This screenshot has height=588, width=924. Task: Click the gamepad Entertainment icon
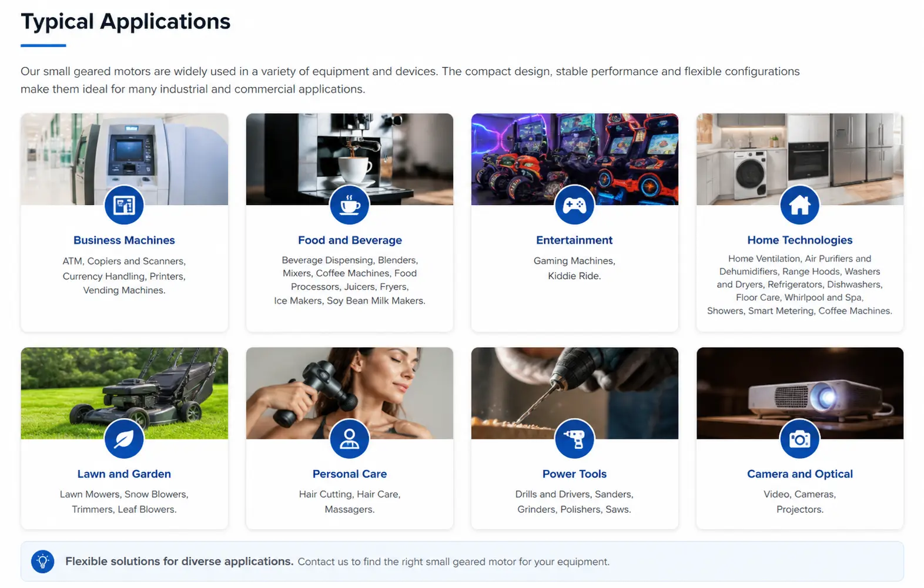coord(574,205)
